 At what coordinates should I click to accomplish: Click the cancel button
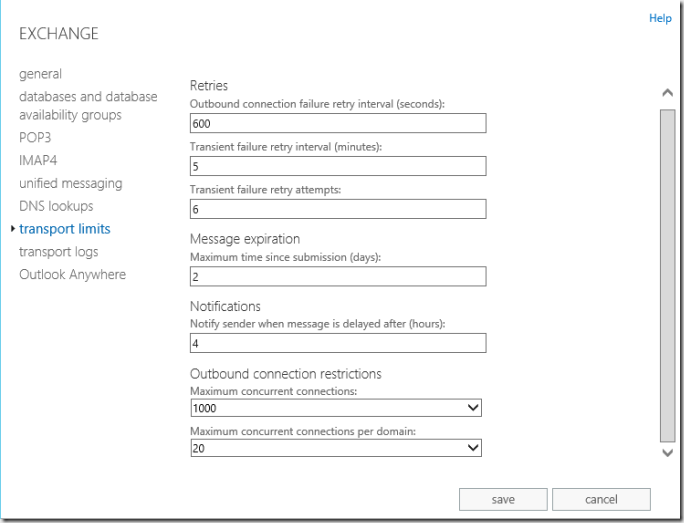(601, 499)
